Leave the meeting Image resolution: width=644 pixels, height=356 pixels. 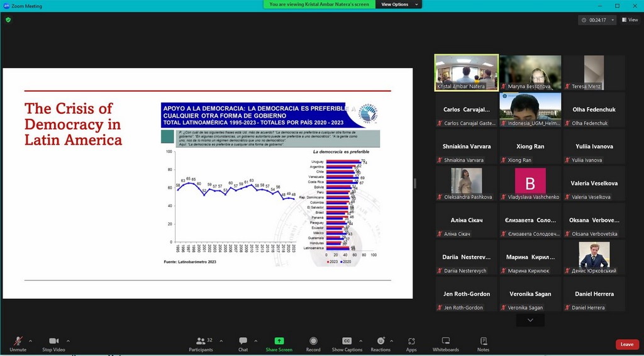tap(627, 344)
